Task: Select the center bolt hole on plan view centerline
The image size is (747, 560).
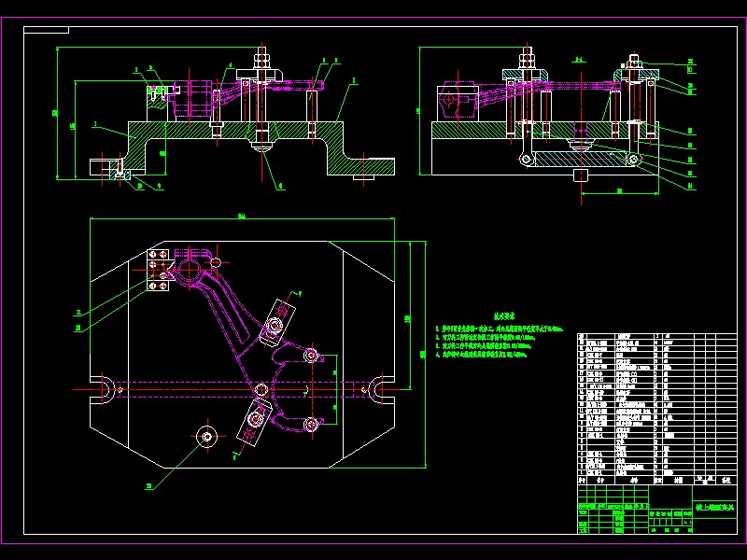Action: click(x=261, y=390)
